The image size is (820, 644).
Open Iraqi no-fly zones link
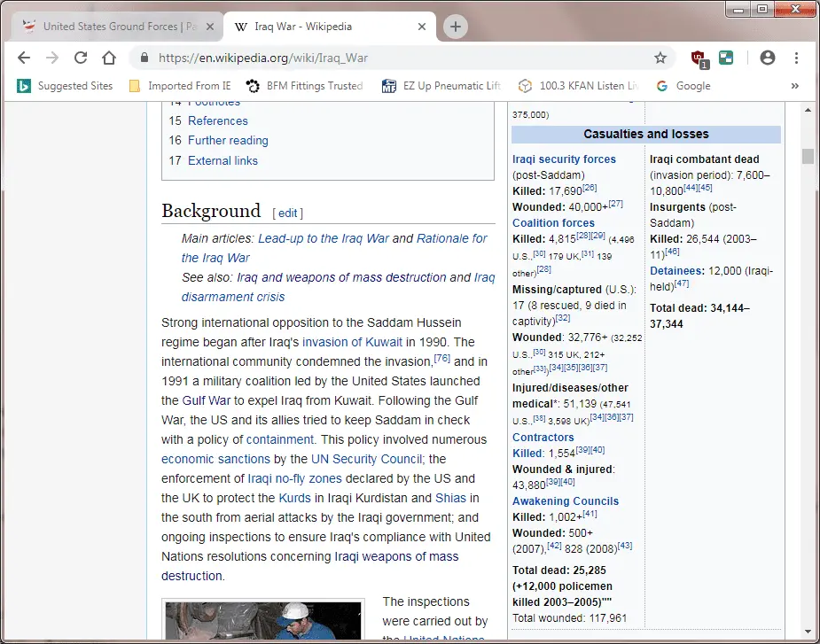coord(294,479)
